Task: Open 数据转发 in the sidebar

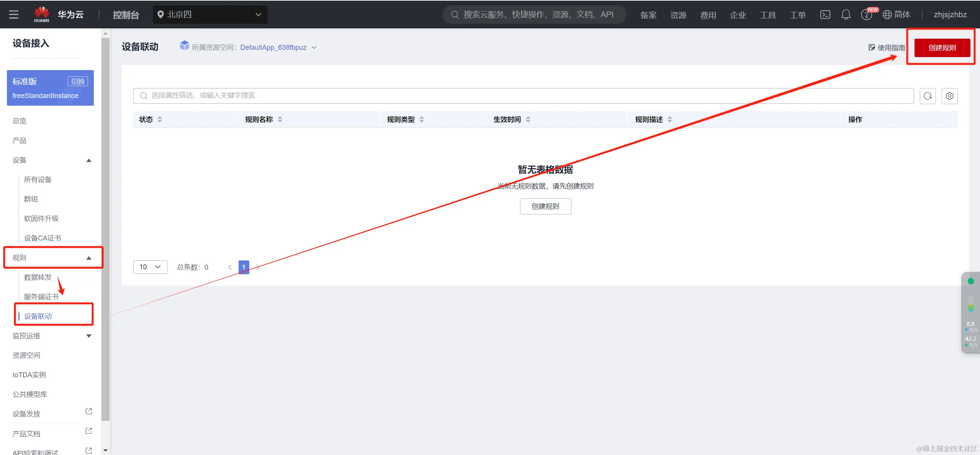Action: point(38,277)
